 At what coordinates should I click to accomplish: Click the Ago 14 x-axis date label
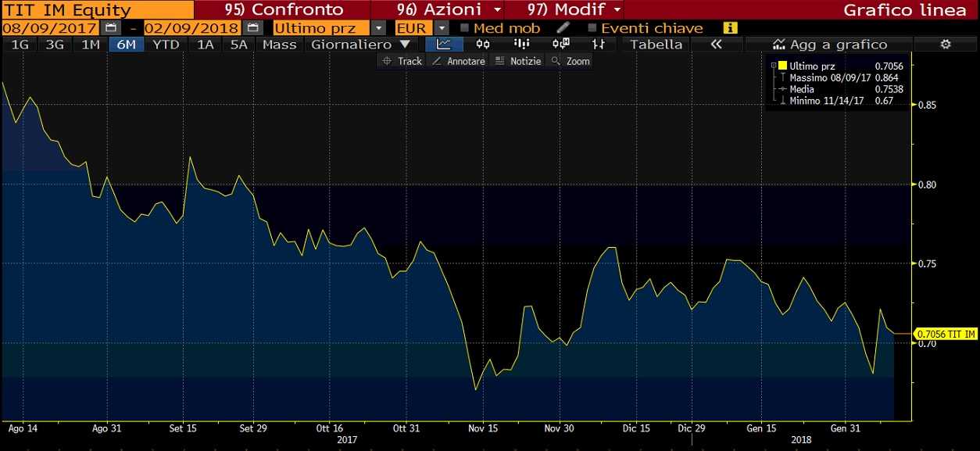[22, 428]
